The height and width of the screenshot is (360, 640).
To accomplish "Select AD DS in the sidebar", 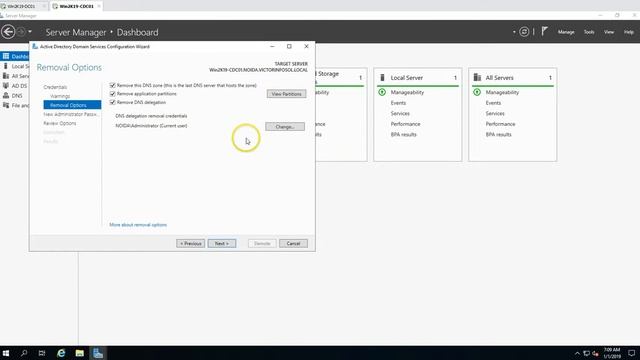I will click(15, 86).
